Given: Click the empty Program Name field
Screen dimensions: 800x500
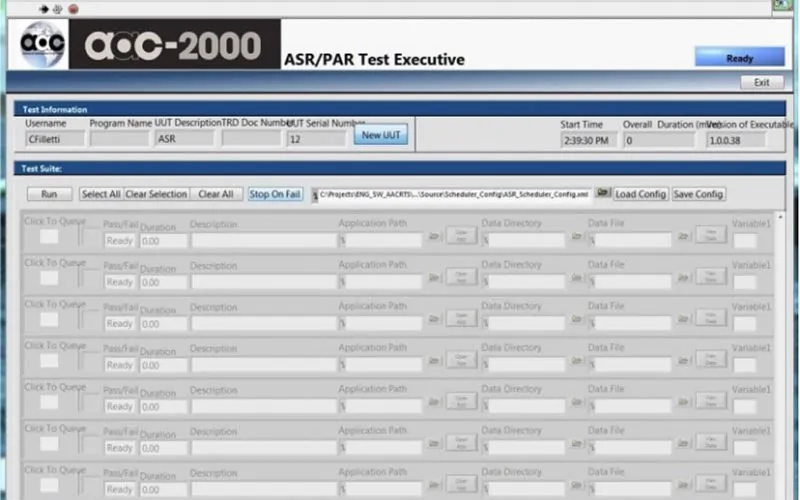Looking at the screenshot, I should [120, 139].
